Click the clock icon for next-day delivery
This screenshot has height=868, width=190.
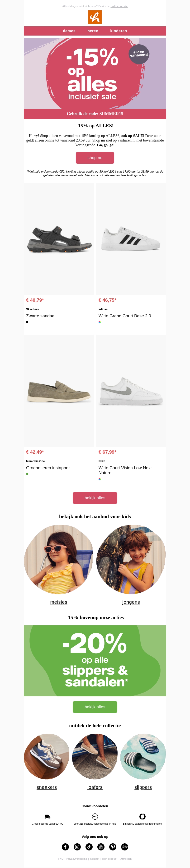[95, 816]
